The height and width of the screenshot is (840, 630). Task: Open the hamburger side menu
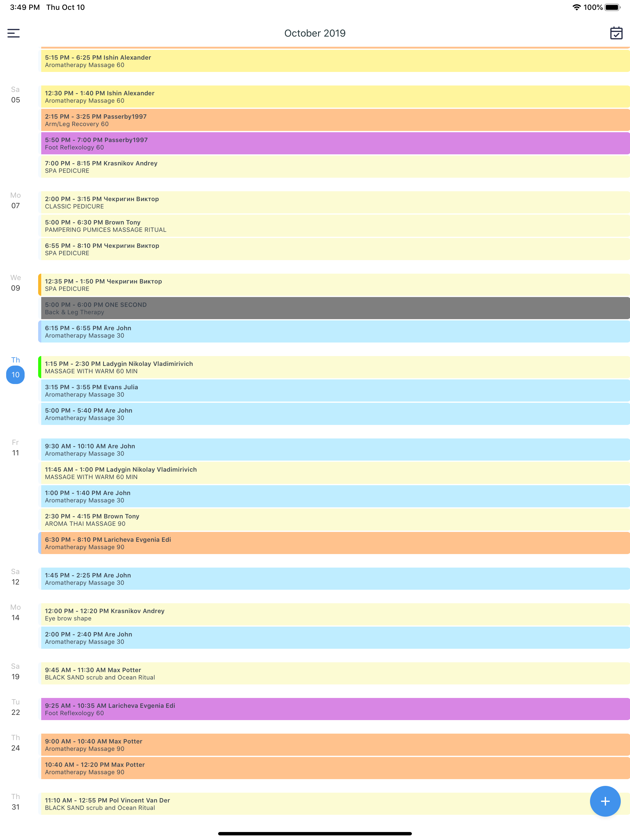pyautogui.click(x=13, y=34)
